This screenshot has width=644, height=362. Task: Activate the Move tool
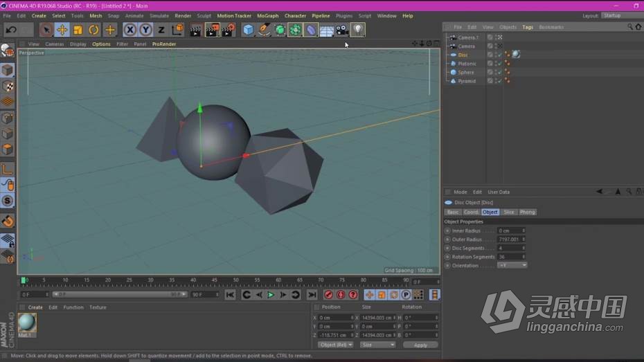[62, 30]
